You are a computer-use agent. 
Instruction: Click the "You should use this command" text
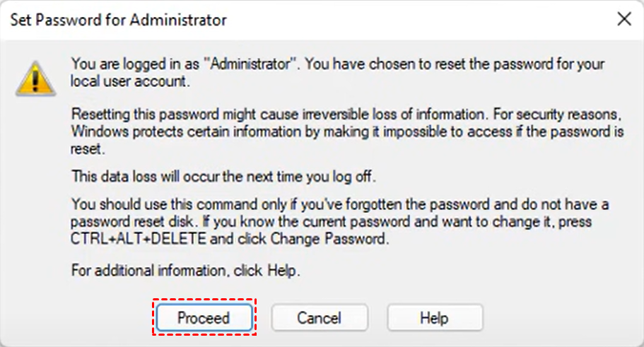157,204
